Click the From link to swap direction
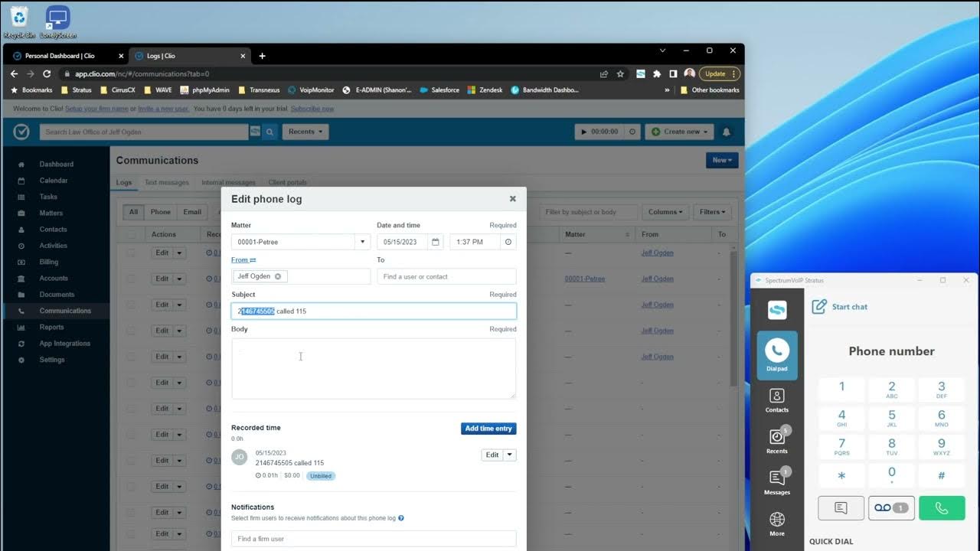The height and width of the screenshot is (551, 980). (x=243, y=259)
